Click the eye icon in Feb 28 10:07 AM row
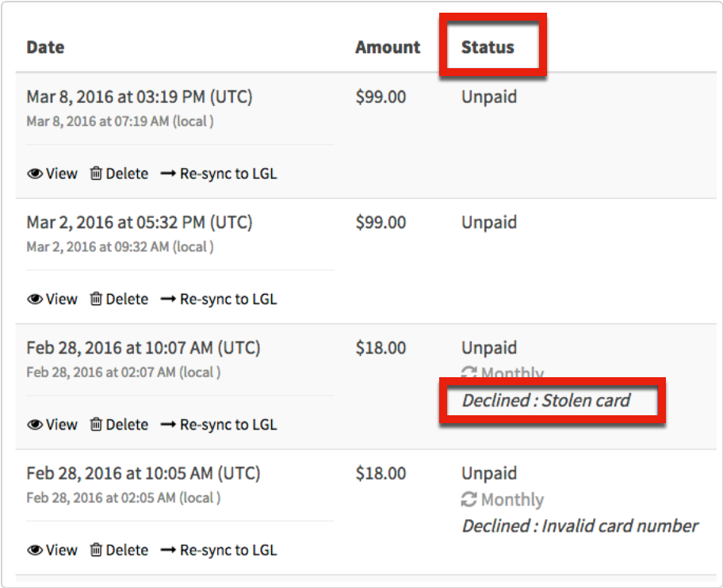Viewport: 723px width, 588px height. pos(35,425)
